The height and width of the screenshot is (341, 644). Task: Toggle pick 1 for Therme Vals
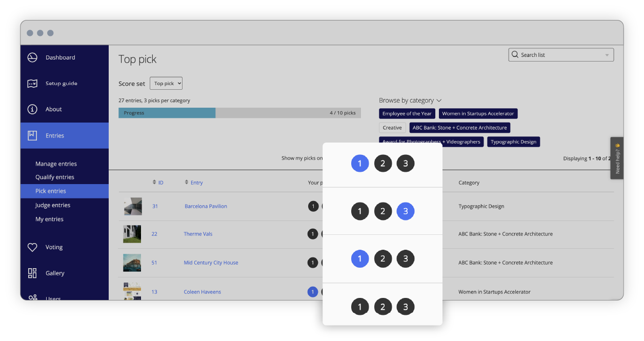[x=313, y=233]
